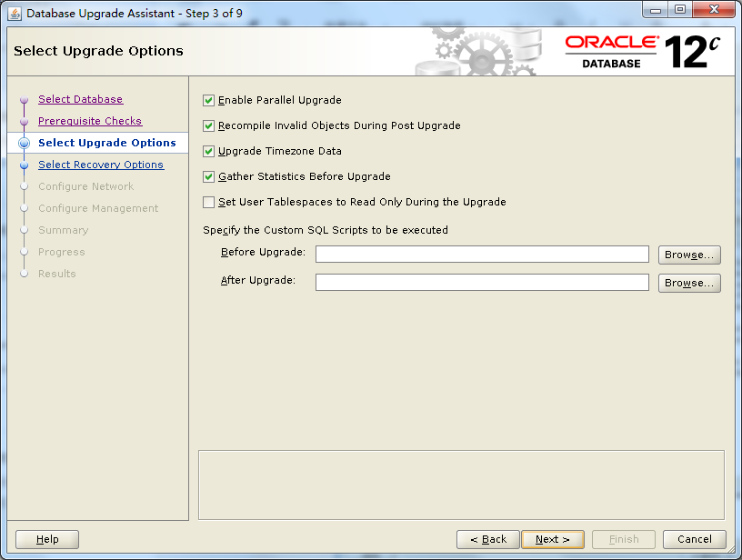Click the step dot beside Summary
Viewport: 742px width, 560px height.
(x=24, y=230)
